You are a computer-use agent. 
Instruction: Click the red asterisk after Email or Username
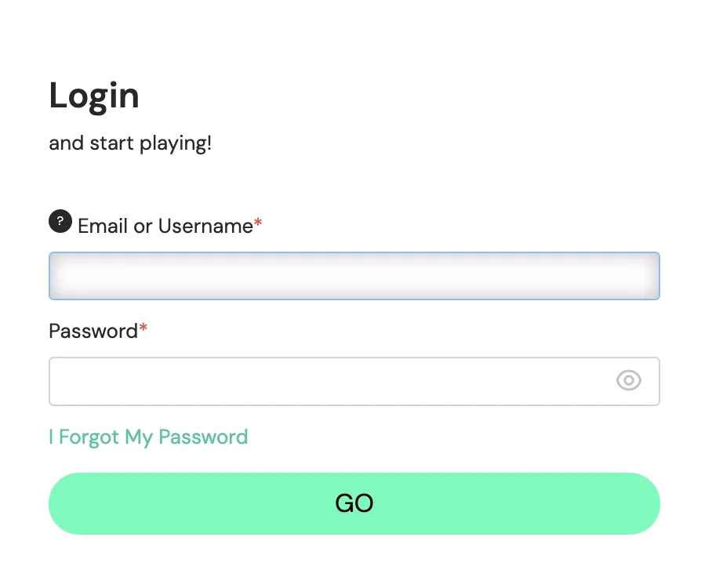258,222
